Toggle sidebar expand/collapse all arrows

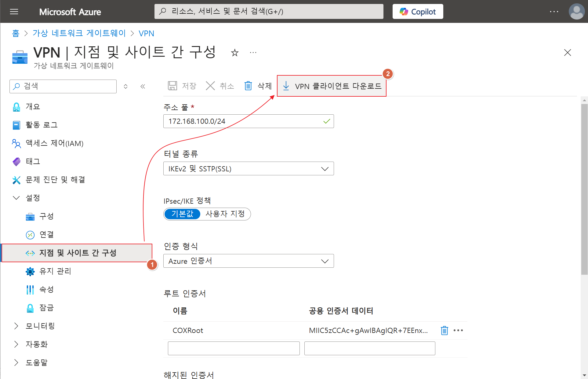[125, 86]
